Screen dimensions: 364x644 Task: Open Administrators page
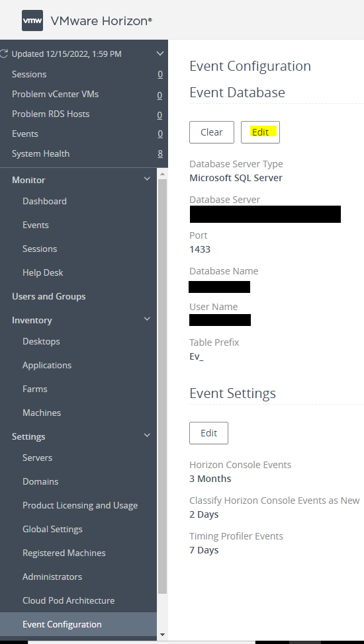tap(52, 577)
